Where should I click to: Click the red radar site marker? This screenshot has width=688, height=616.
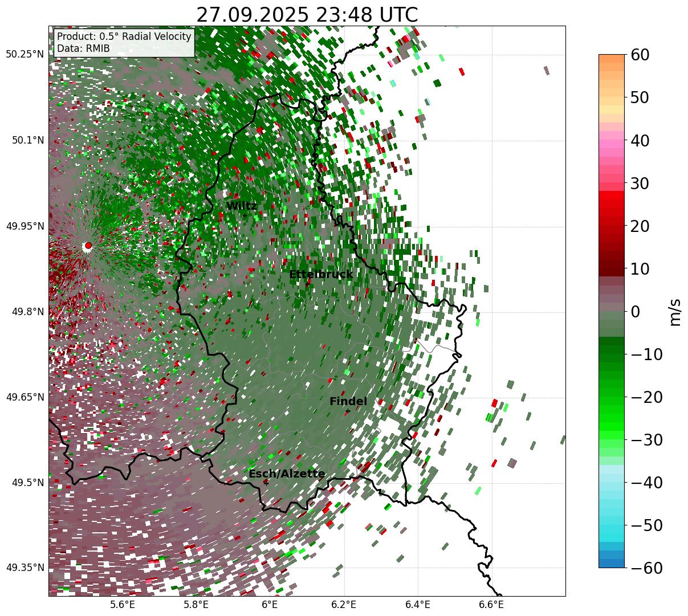click(x=88, y=246)
